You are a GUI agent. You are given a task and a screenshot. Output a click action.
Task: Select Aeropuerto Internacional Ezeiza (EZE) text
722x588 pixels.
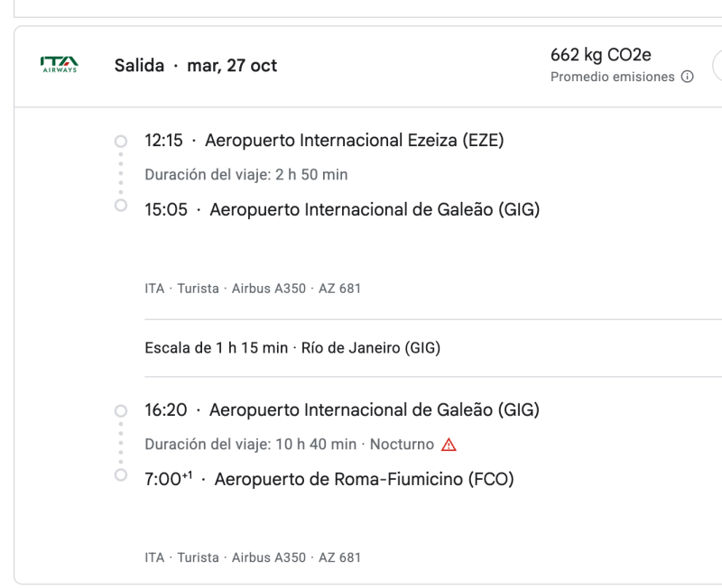(x=355, y=141)
